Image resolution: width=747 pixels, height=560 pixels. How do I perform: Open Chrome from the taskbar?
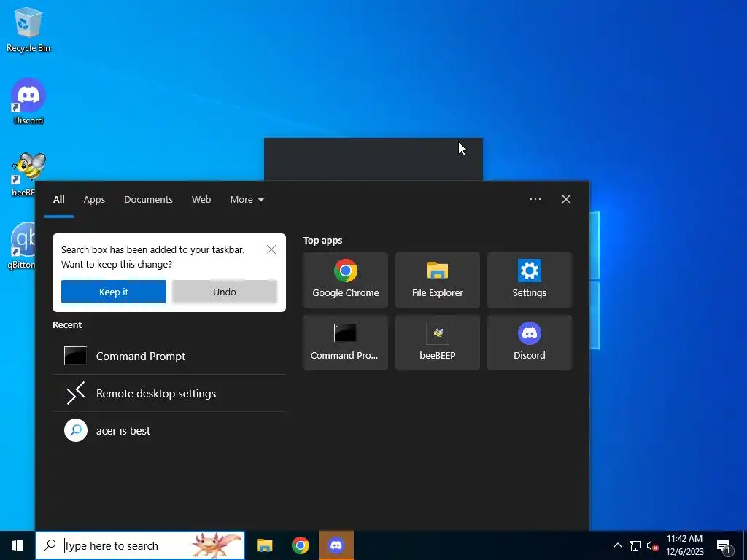click(300, 545)
